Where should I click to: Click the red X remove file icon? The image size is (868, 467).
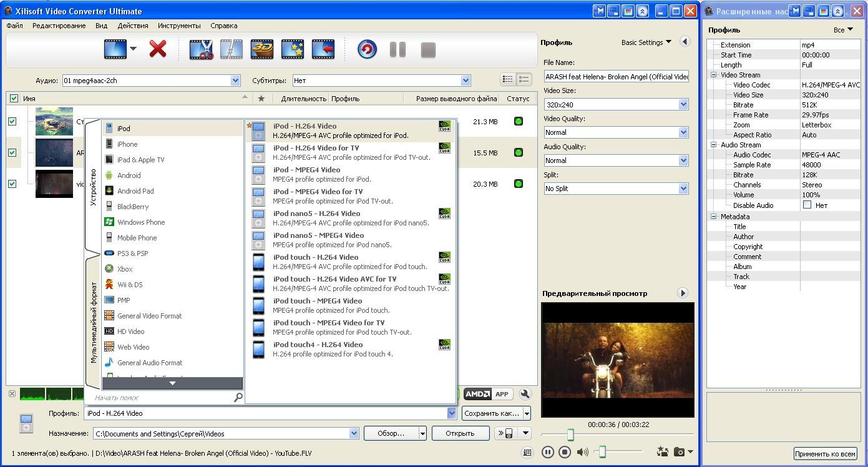(x=158, y=49)
